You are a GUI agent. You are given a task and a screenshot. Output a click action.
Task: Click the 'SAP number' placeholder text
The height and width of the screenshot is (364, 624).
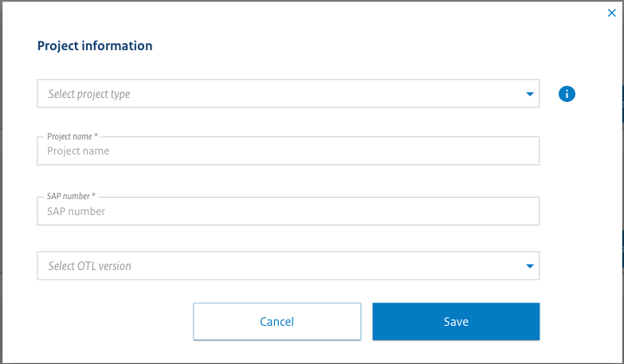coord(77,212)
